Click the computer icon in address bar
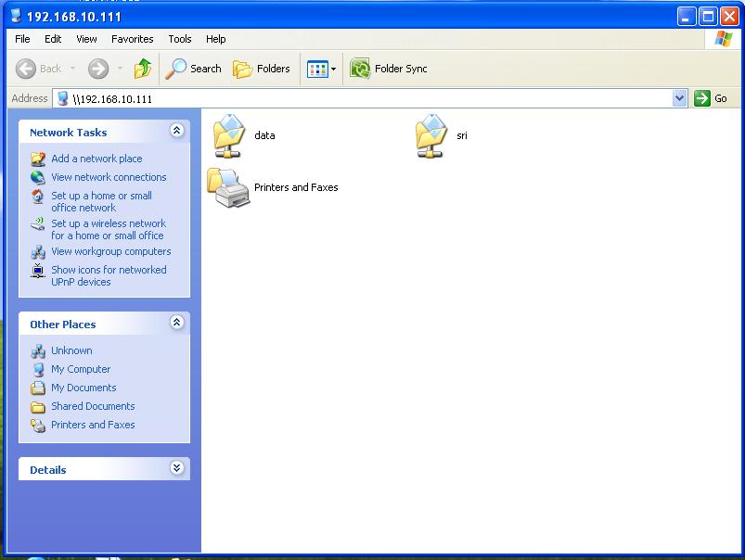745x560 pixels. [x=63, y=99]
